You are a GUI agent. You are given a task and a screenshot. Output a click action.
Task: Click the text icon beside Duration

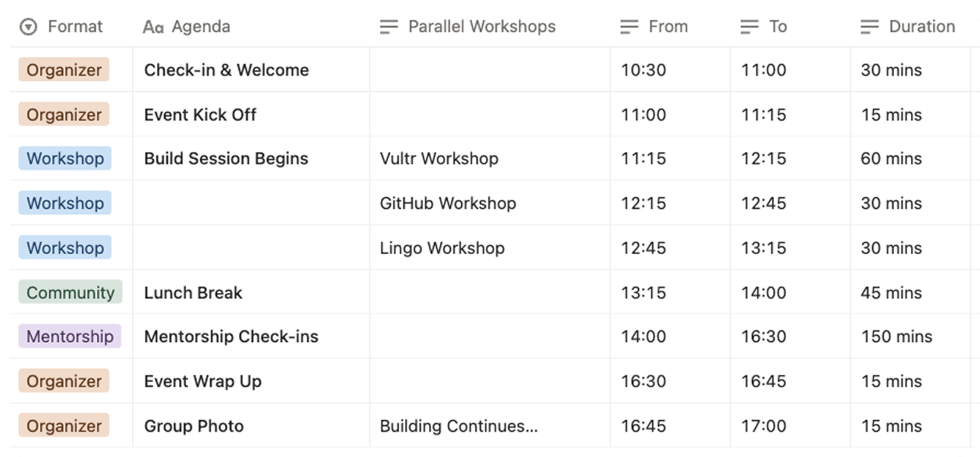pyautogui.click(x=869, y=27)
